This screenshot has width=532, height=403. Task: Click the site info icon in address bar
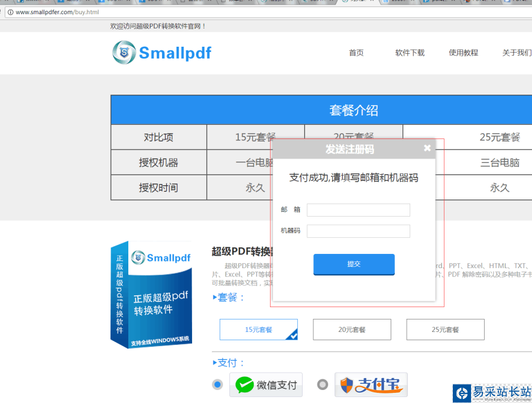(x=11, y=12)
